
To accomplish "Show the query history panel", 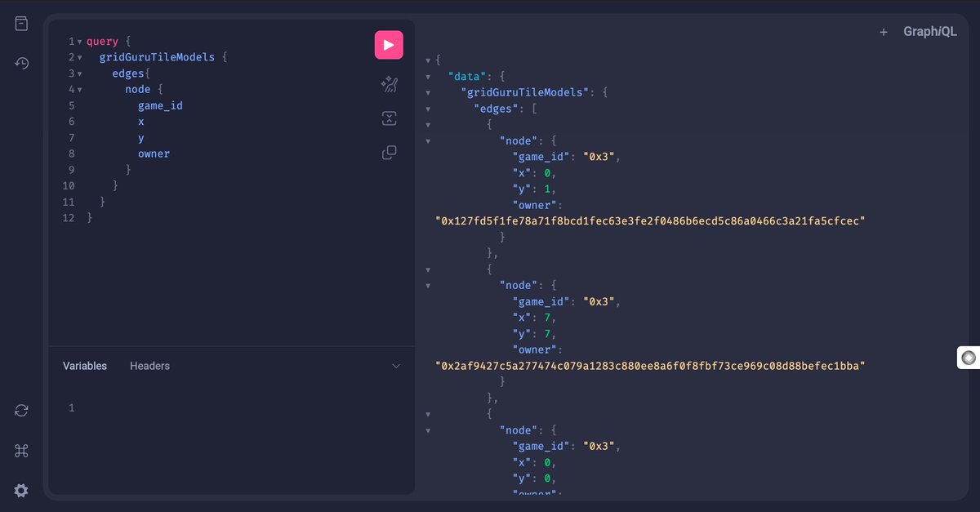I will coord(20,63).
